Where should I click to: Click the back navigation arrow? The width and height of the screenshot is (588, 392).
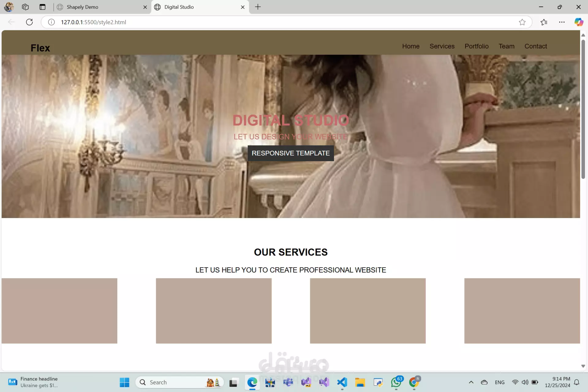point(11,22)
